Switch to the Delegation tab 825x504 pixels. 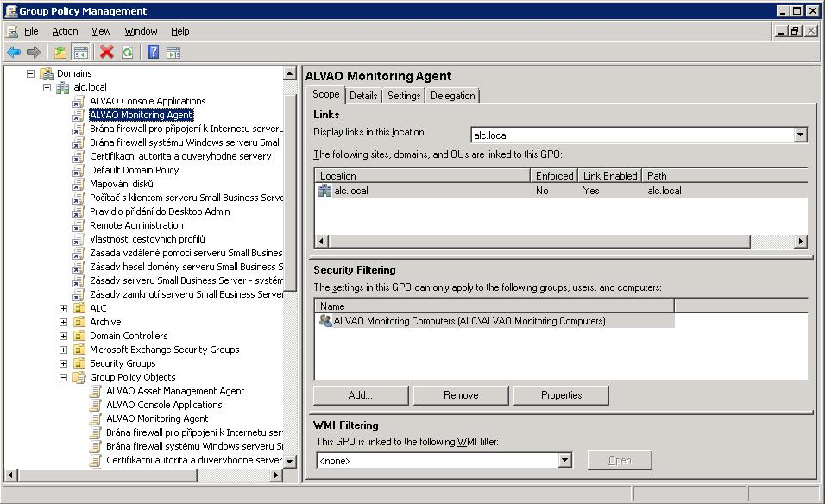pyautogui.click(x=452, y=96)
